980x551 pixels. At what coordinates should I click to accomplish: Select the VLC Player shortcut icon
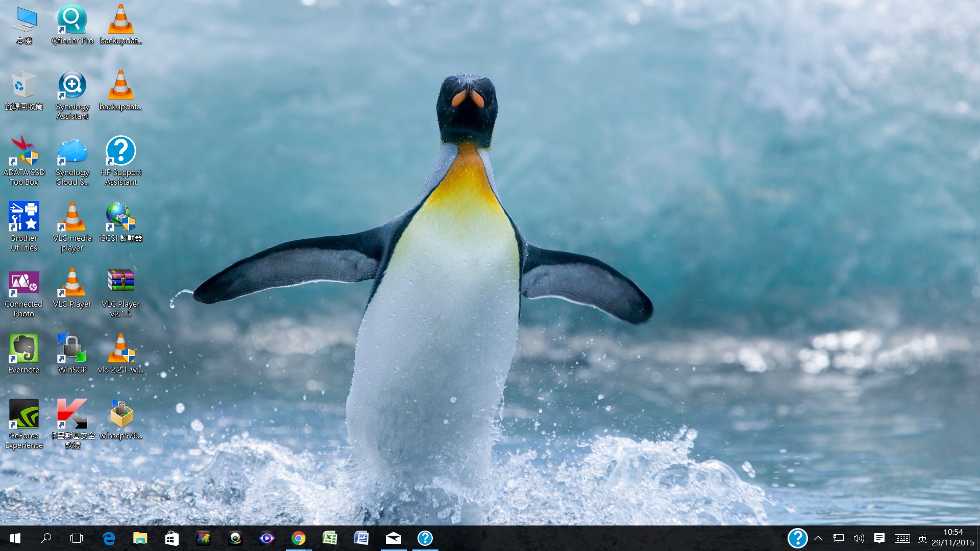[x=72, y=288]
